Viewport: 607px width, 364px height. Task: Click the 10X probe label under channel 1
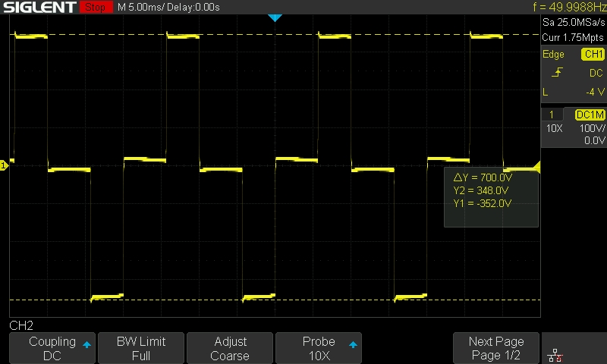554,128
